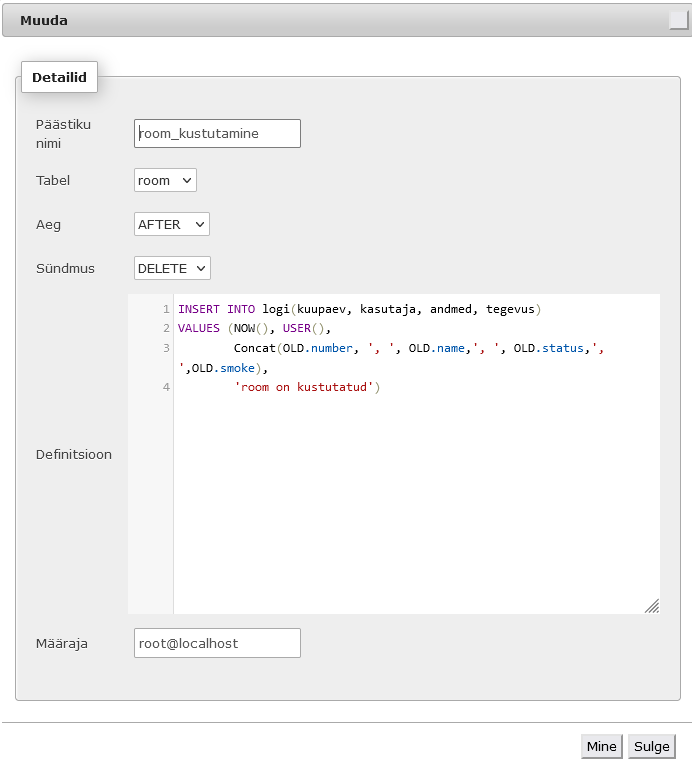Click the Muuda dialog title
This screenshot has height=772, width=692.
(x=44, y=21)
